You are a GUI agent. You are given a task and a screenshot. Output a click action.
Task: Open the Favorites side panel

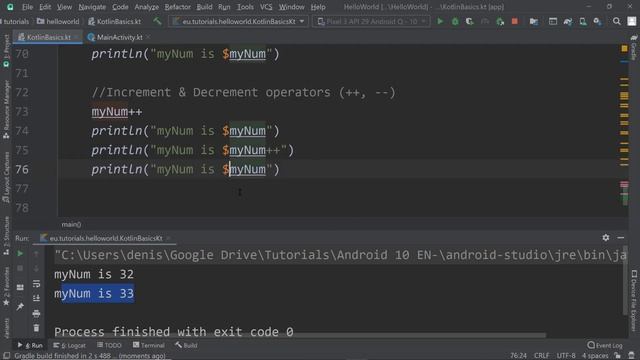coord(6,287)
